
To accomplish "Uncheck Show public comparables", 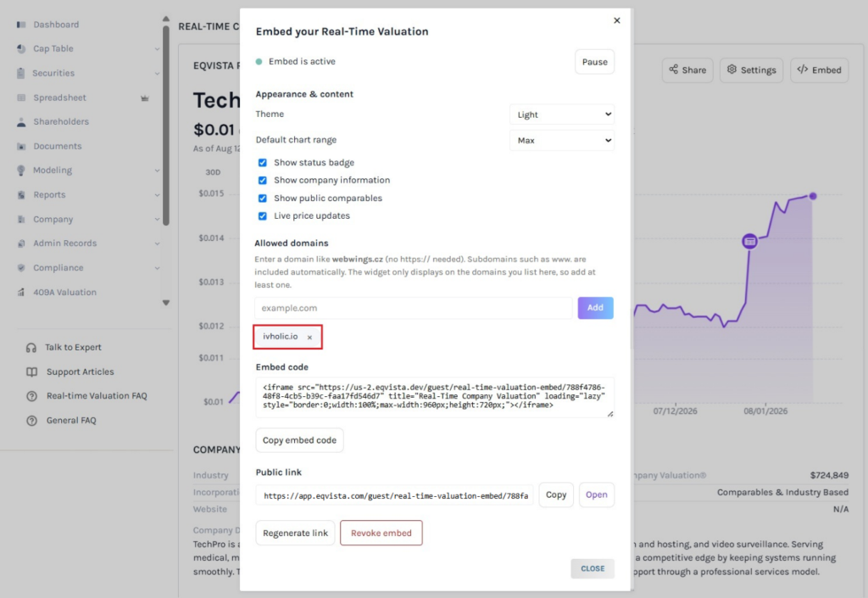I will 263,198.
